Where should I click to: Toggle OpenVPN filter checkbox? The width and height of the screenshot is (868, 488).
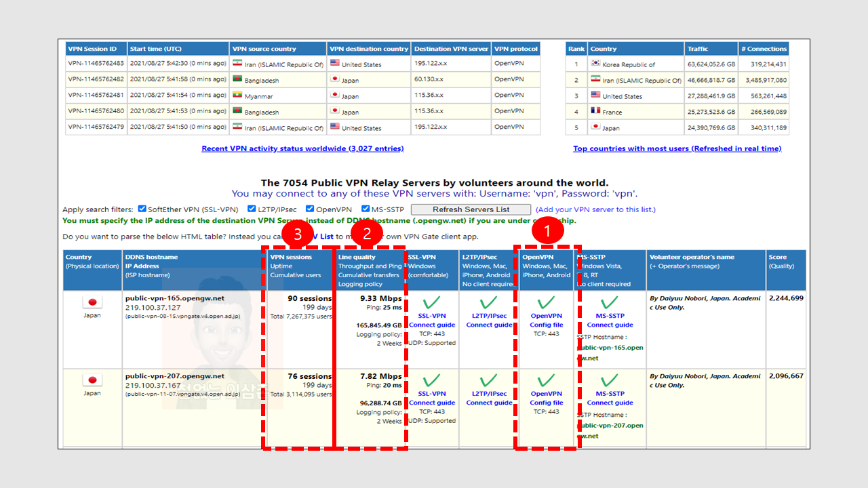tap(310, 209)
